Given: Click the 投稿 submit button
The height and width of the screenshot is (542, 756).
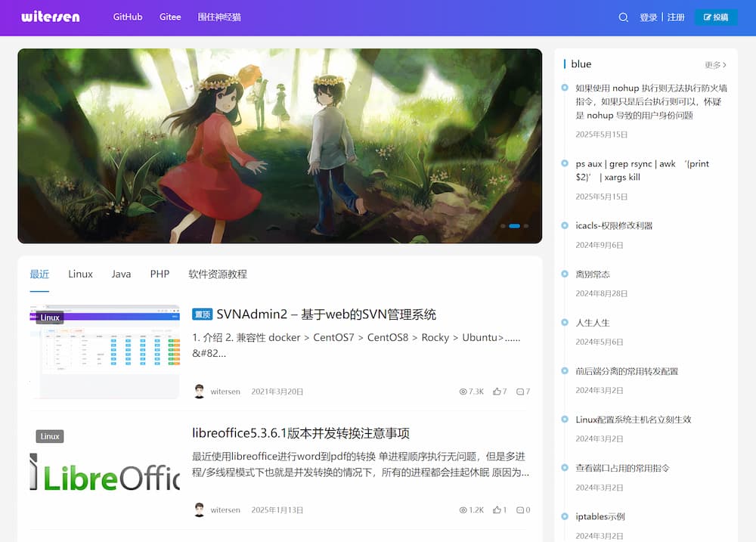Looking at the screenshot, I should coord(716,16).
